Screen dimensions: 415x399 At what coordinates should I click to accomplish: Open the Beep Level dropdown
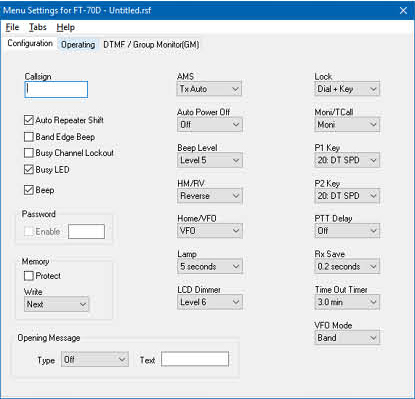(209, 160)
